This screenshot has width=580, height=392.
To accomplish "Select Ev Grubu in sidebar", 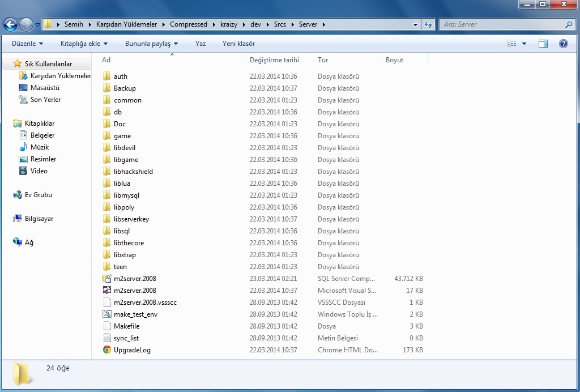I will 38,195.
